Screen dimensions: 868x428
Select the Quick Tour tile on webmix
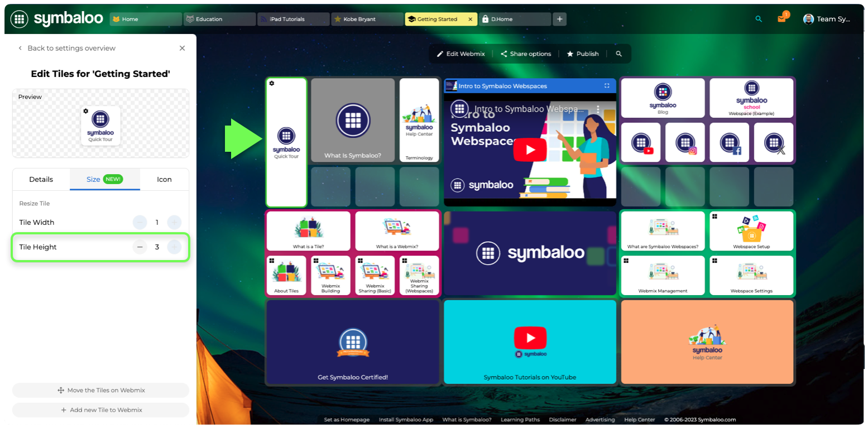pyautogui.click(x=286, y=142)
